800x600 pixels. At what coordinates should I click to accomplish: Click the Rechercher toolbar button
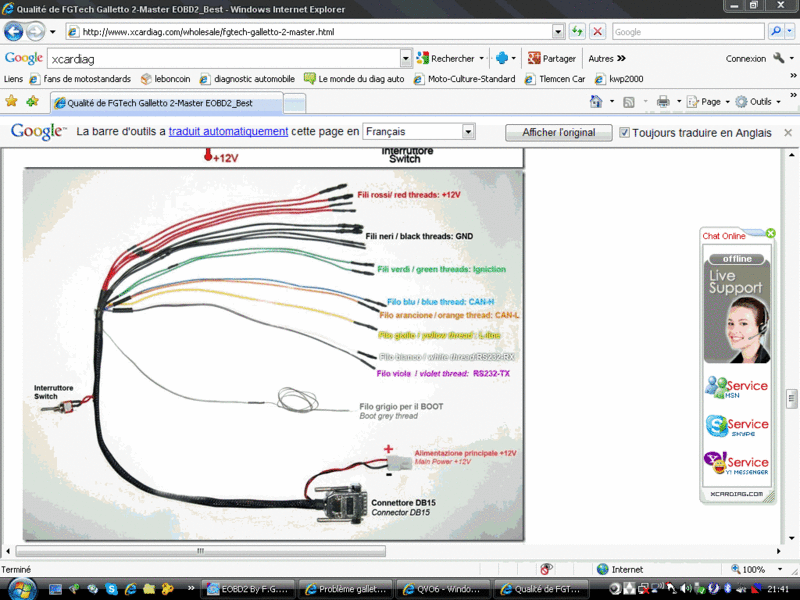[445, 59]
